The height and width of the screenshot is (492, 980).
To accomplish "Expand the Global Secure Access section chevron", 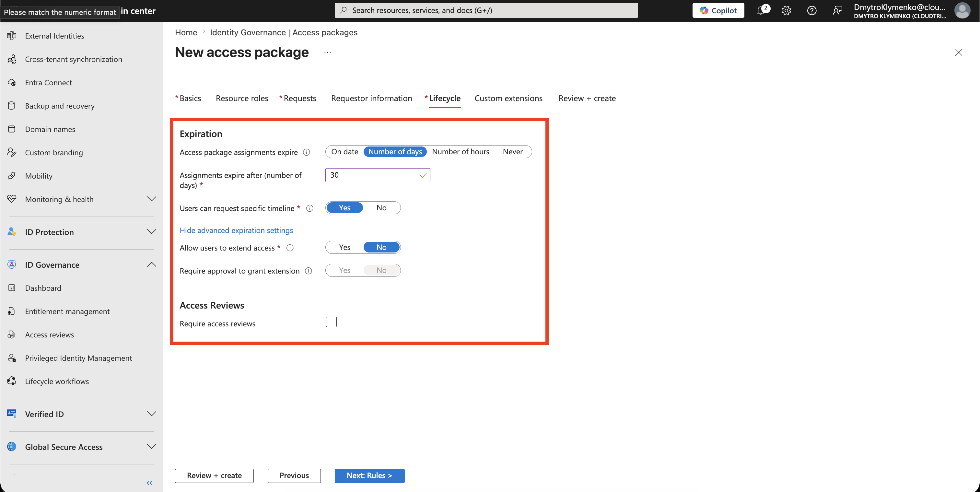I will point(151,447).
